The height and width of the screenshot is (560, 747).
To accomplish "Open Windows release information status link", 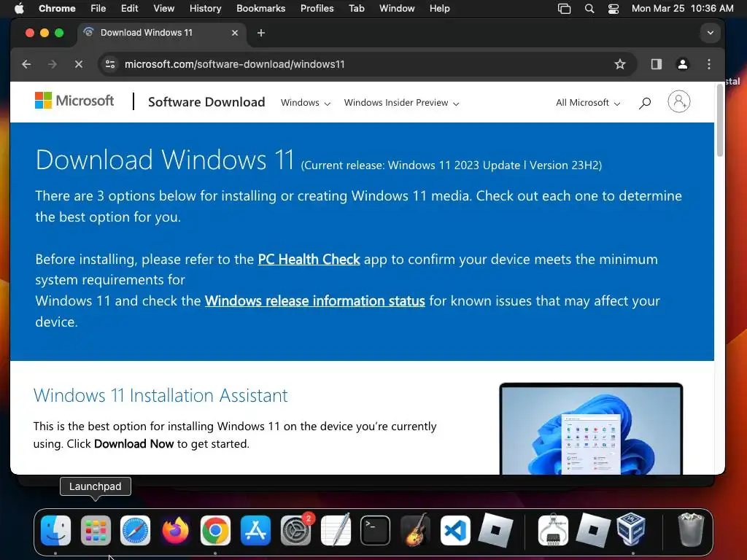I will (315, 301).
